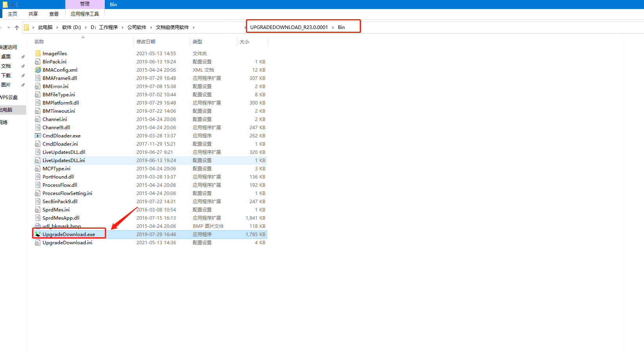Select 下载 in the quick access sidebar
Screen dimensions: 644x352
coord(6,76)
